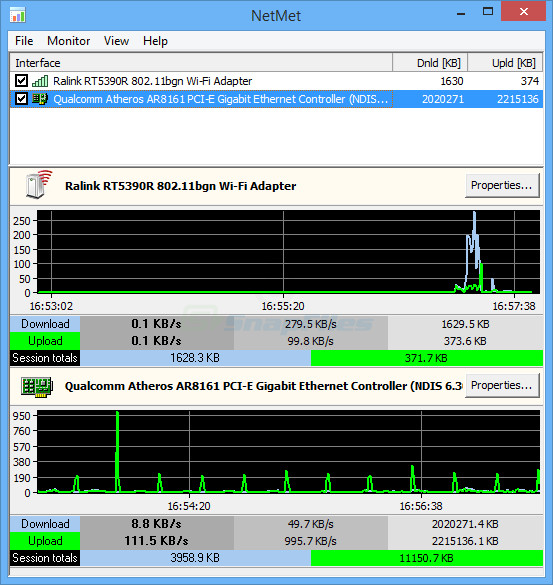This screenshot has width=553, height=585.
Task: Open the File menu
Action: 24,41
